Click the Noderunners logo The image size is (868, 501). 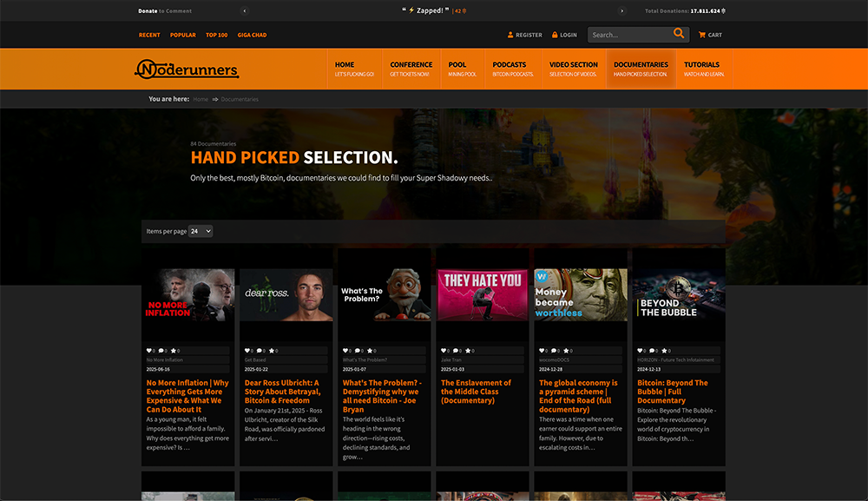(187, 69)
